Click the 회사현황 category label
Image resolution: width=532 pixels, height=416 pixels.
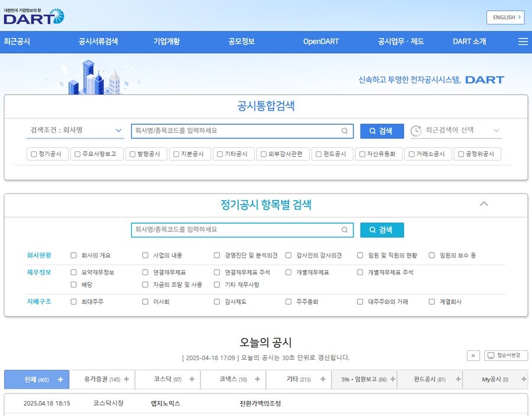pyautogui.click(x=39, y=255)
